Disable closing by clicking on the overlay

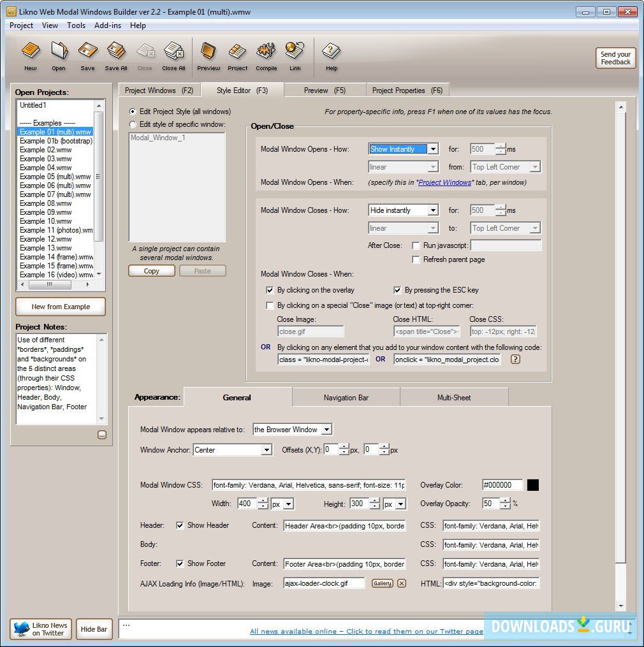coord(270,290)
